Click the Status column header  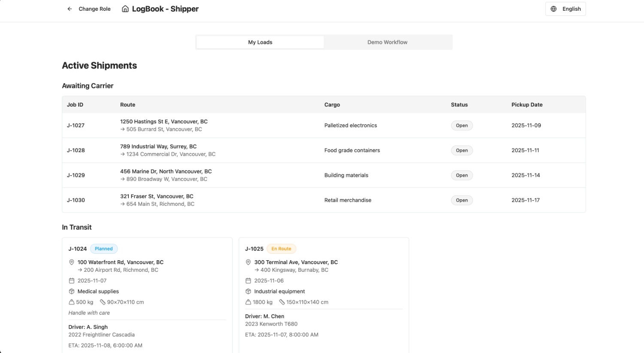click(459, 105)
